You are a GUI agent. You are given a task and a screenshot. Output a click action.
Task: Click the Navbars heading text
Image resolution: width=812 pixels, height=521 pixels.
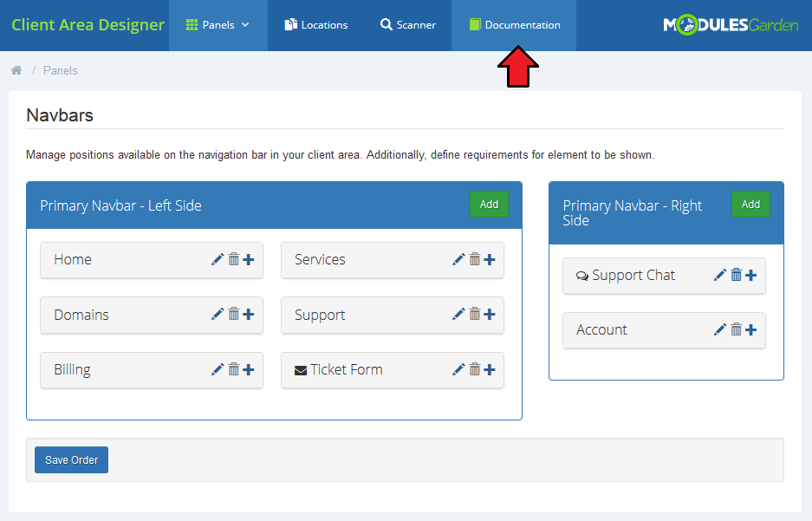(x=60, y=115)
